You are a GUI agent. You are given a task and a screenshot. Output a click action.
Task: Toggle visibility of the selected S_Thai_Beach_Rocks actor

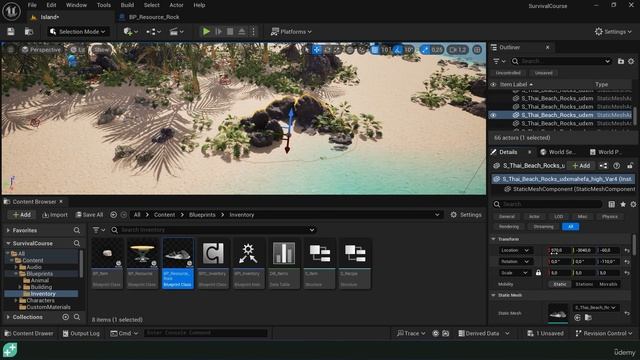coord(493,115)
